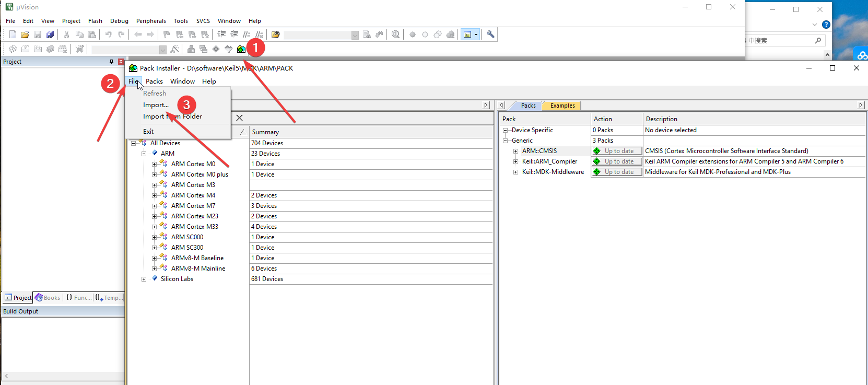This screenshot has height=385, width=868.
Task: Start debug session with magnifier icon
Action: point(396,34)
